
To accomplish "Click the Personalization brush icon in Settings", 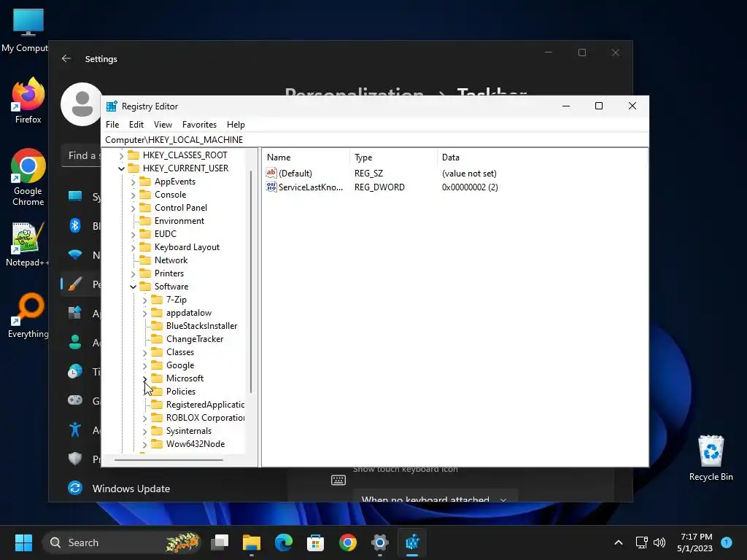I will [75, 284].
